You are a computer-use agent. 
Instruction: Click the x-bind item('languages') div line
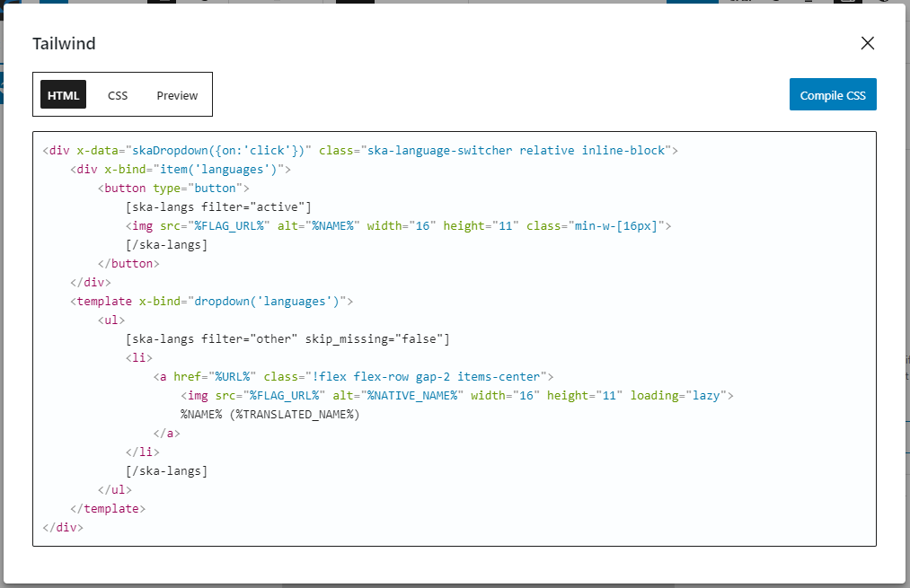180,170
